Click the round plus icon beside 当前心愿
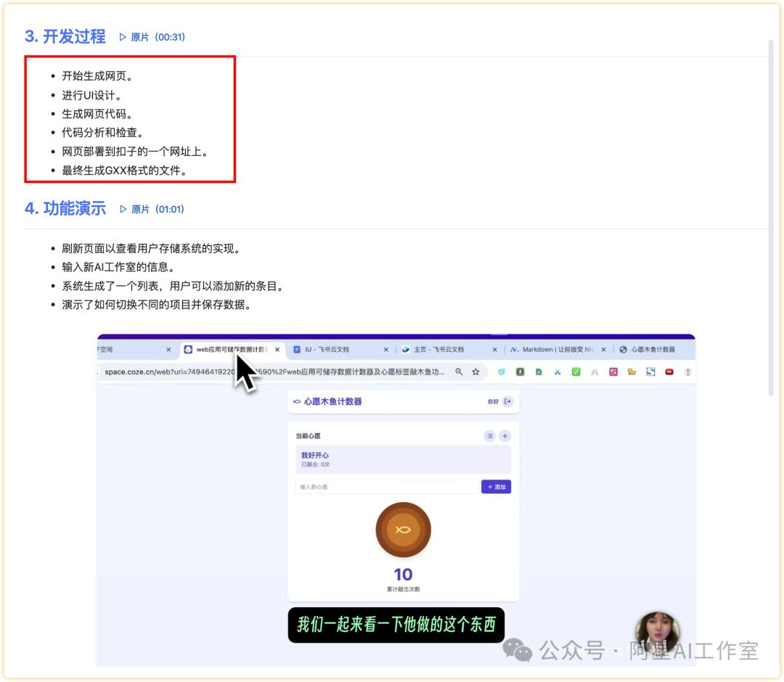The height and width of the screenshot is (682, 784). point(505,436)
